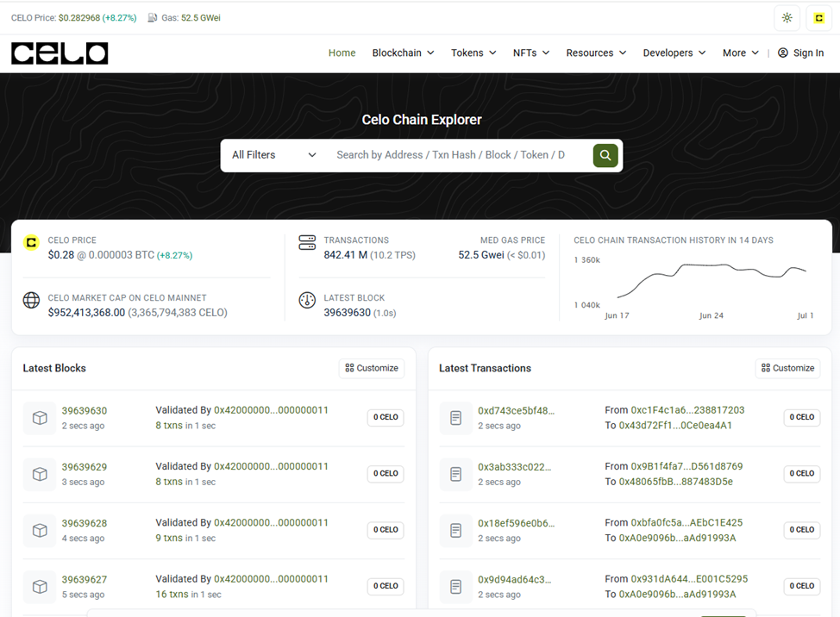The image size is (840, 617).
Task: Click the globe icon beside Celo market cap
Action: [x=32, y=300]
